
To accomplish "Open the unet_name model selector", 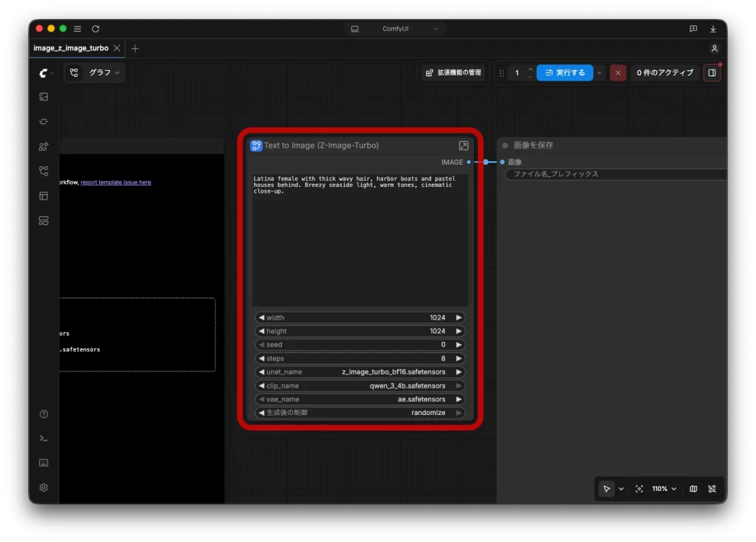I will (x=360, y=372).
